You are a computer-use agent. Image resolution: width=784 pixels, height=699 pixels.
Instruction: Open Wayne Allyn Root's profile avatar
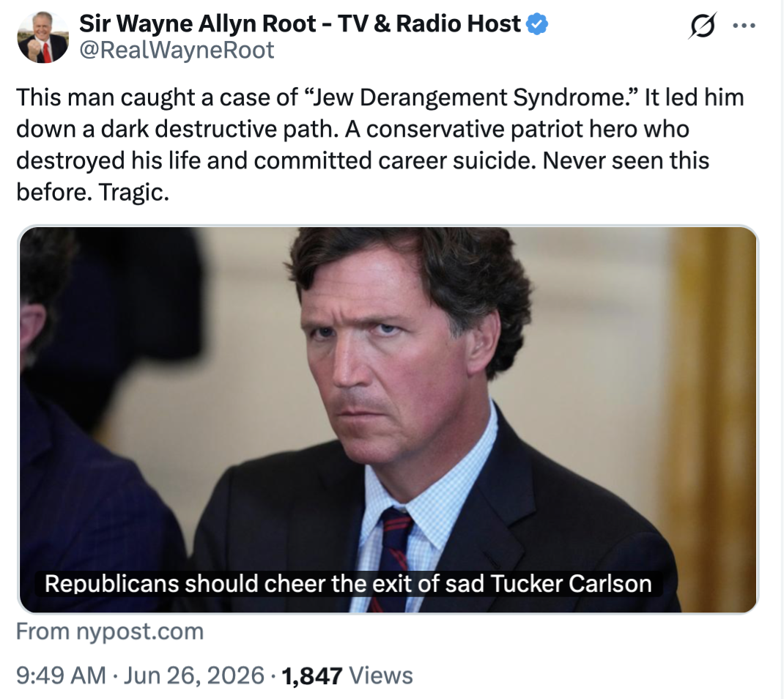[42, 37]
